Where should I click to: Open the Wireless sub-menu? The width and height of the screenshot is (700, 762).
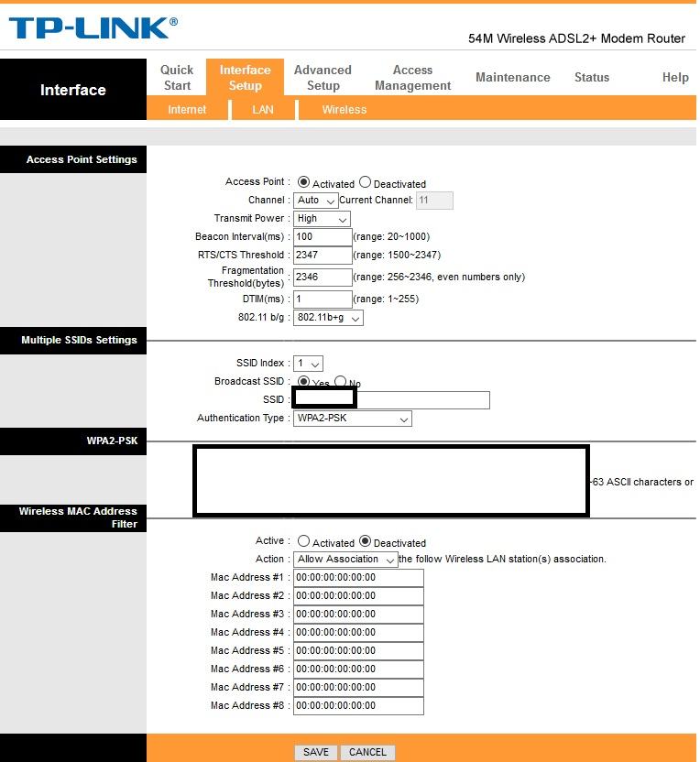point(345,110)
